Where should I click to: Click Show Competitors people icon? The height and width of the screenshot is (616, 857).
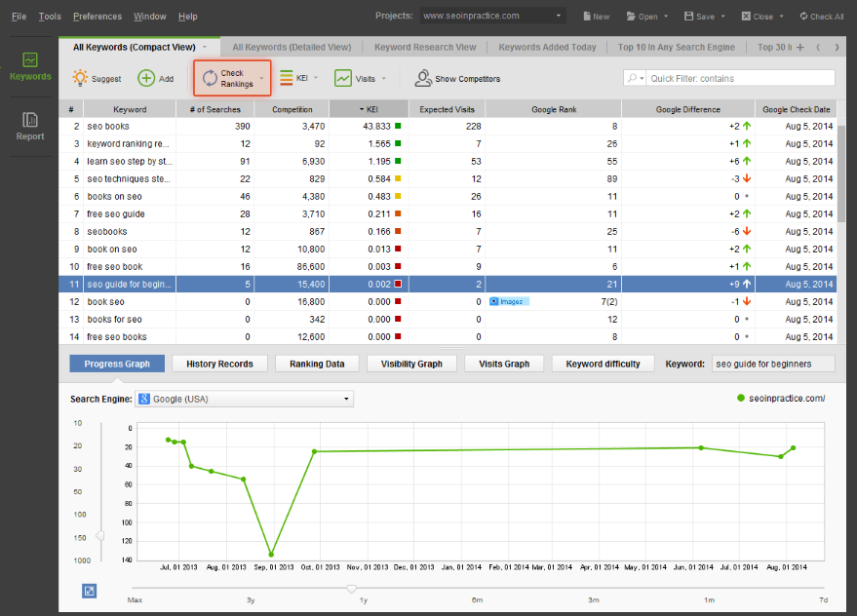(423, 78)
